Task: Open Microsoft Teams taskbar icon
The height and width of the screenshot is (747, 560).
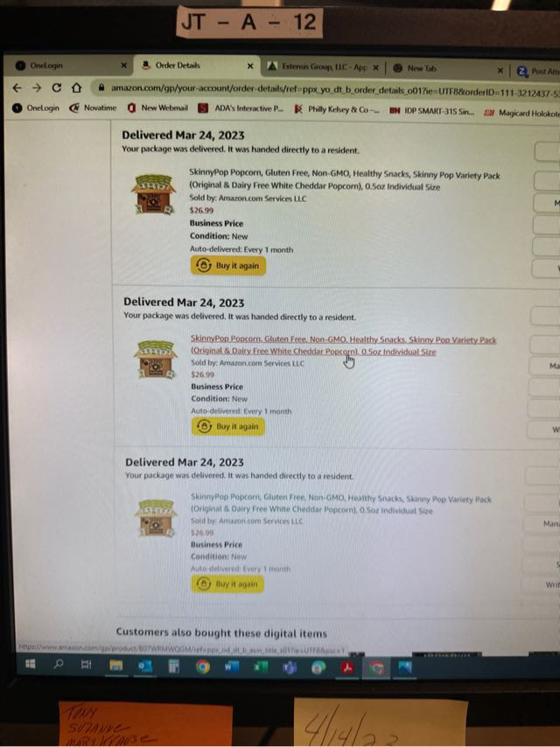Action: click(x=290, y=668)
